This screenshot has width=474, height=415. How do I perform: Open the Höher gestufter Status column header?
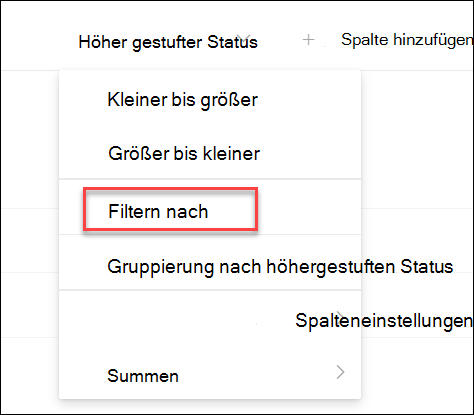pyautogui.click(x=168, y=42)
